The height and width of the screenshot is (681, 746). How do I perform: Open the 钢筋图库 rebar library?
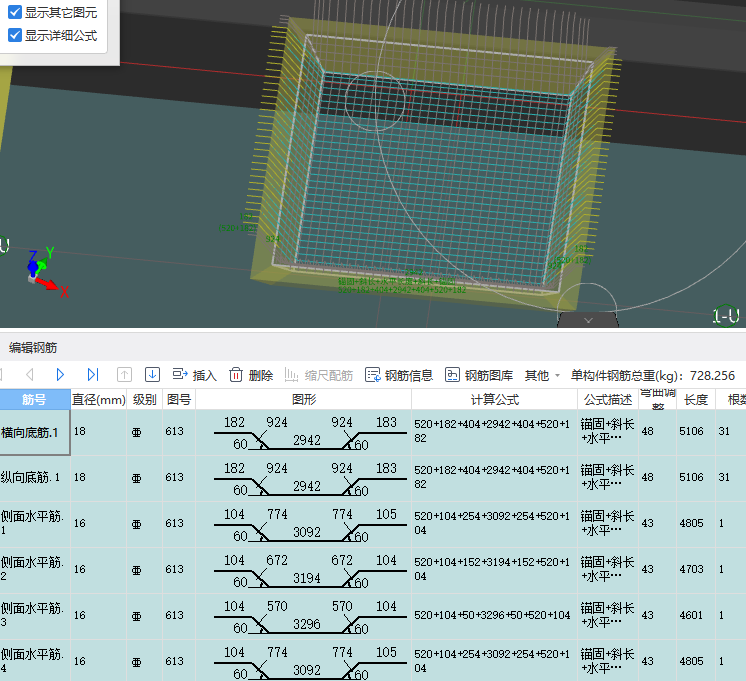pyautogui.click(x=479, y=375)
